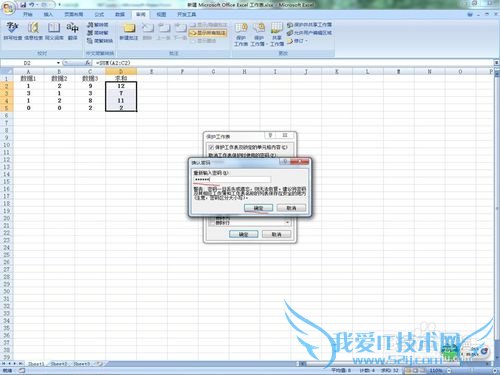Click Share Workbook (共享工作簿) ribbon icon
500x375 pixels.
pyautogui.click(x=277, y=34)
